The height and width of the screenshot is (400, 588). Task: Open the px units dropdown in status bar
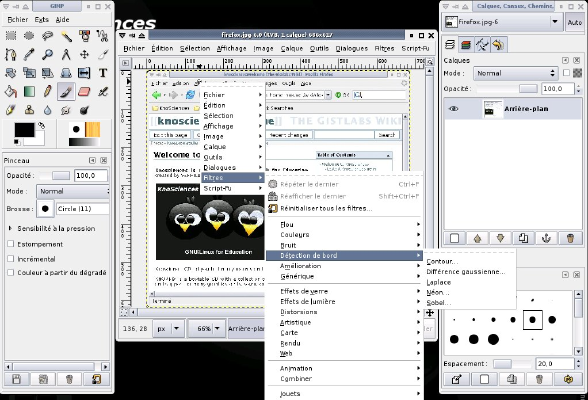(168, 329)
